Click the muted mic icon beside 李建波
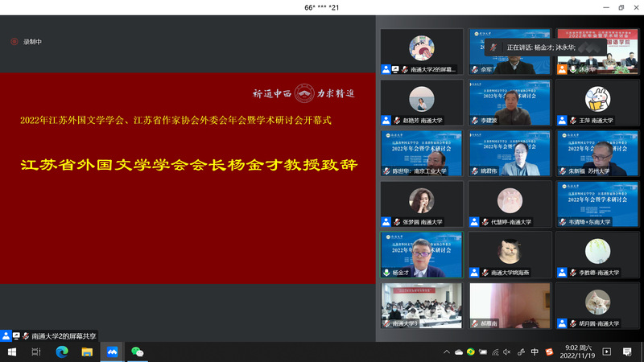This screenshot has height=362, width=644. pyautogui.click(x=475, y=120)
